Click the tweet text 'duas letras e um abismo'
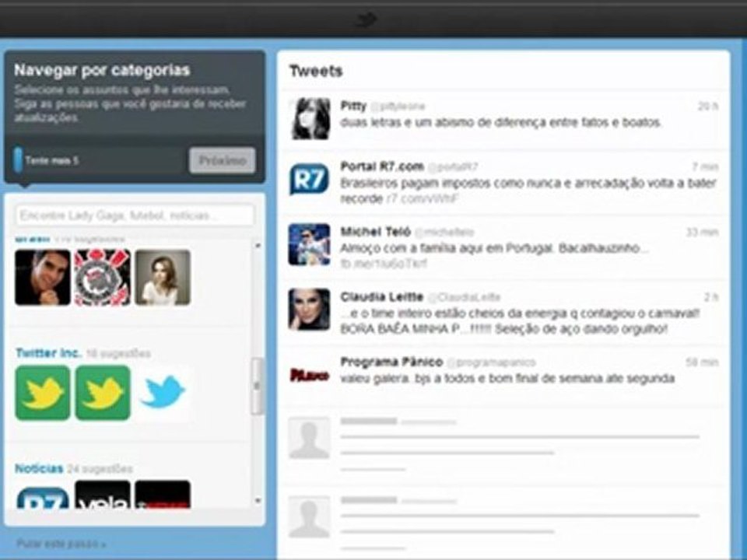Viewport: 747px width, 560px height. point(500,122)
